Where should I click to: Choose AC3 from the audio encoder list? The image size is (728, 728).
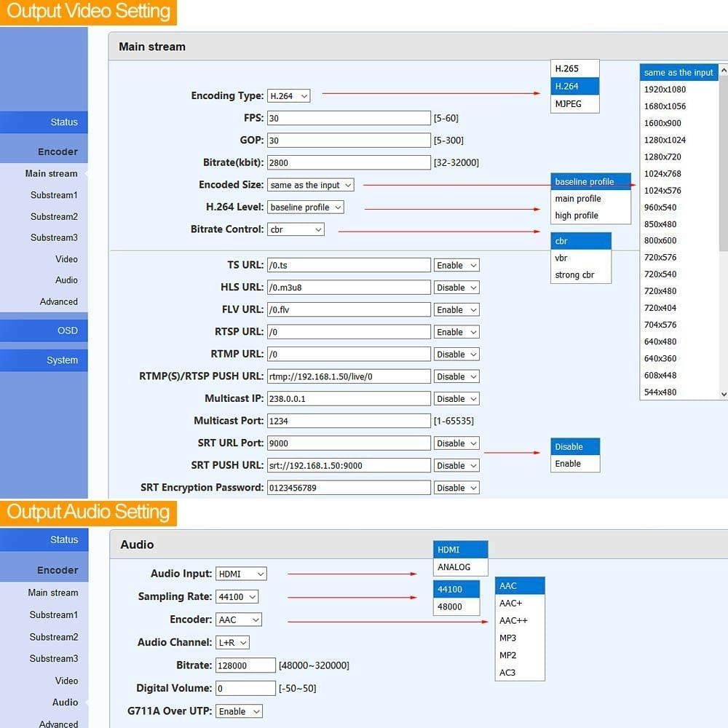(x=519, y=673)
